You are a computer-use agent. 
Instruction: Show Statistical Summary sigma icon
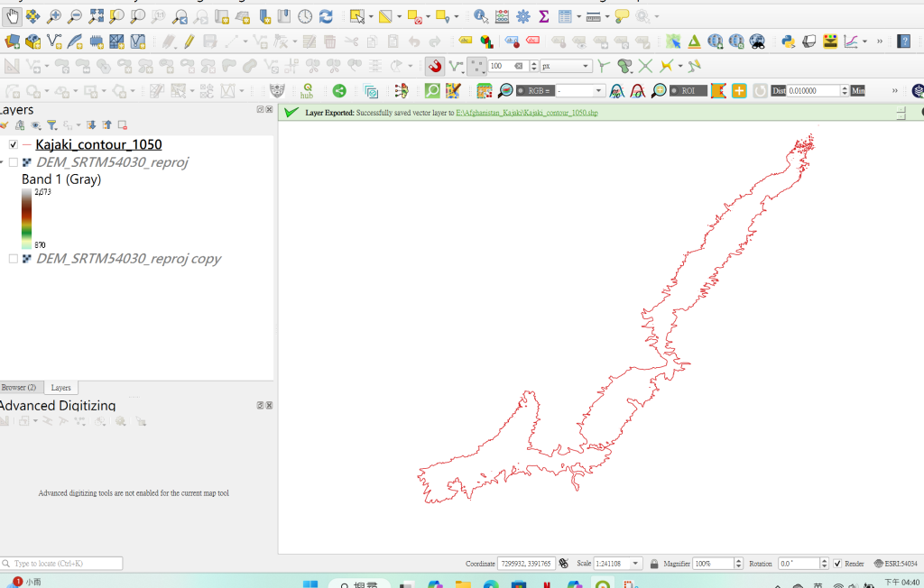pyautogui.click(x=544, y=16)
